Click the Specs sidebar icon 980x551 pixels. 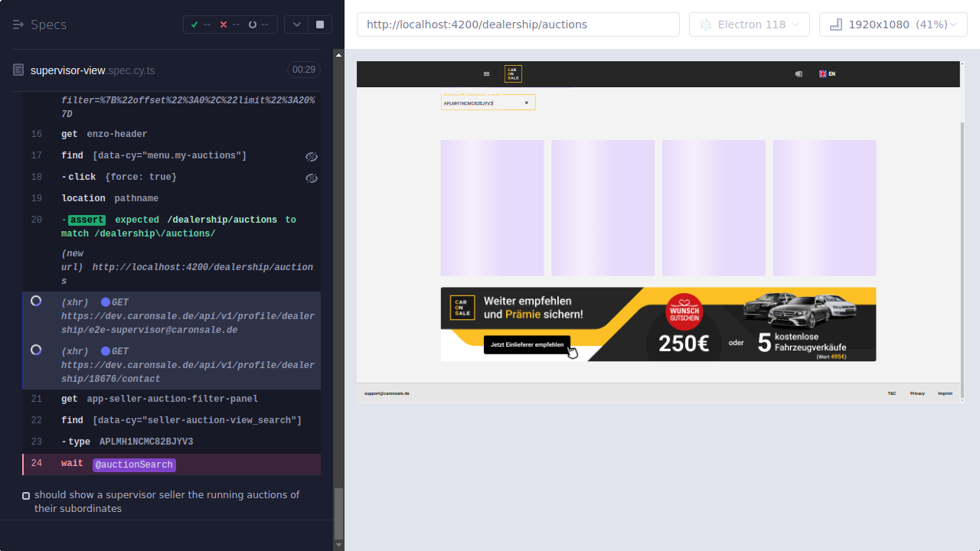tap(17, 24)
